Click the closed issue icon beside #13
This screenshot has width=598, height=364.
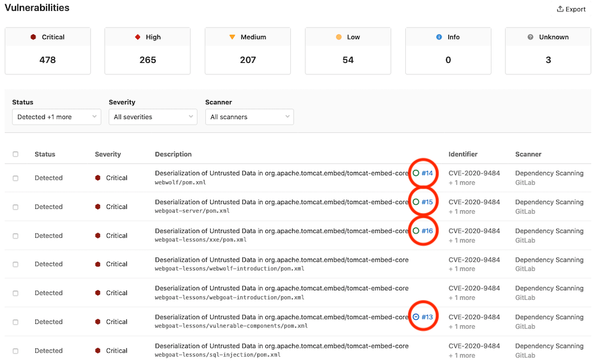click(416, 317)
